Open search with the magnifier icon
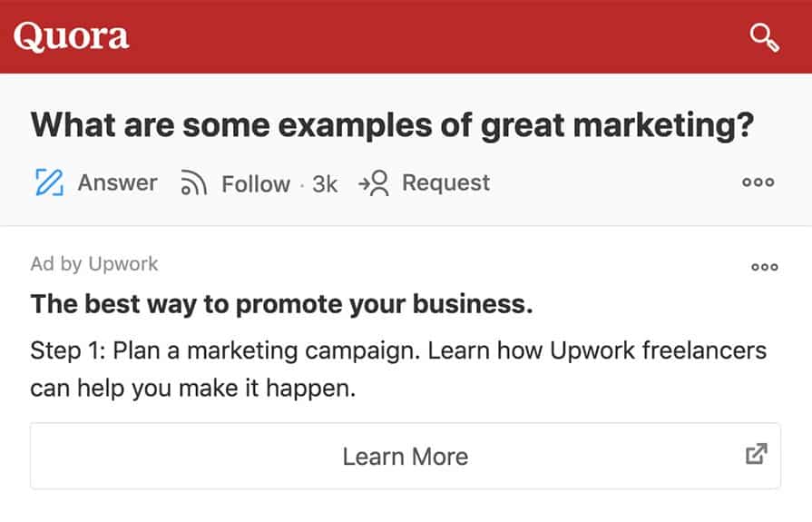Image resolution: width=812 pixels, height=522 pixels. point(764,37)
